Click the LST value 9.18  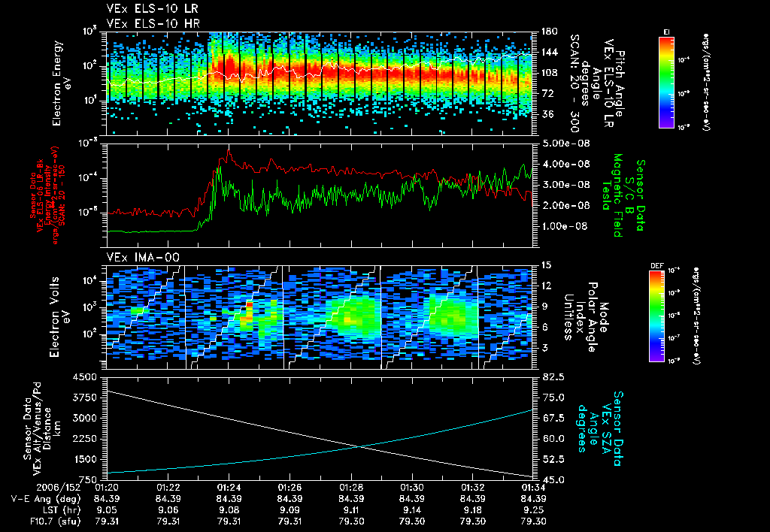(472, 510)
